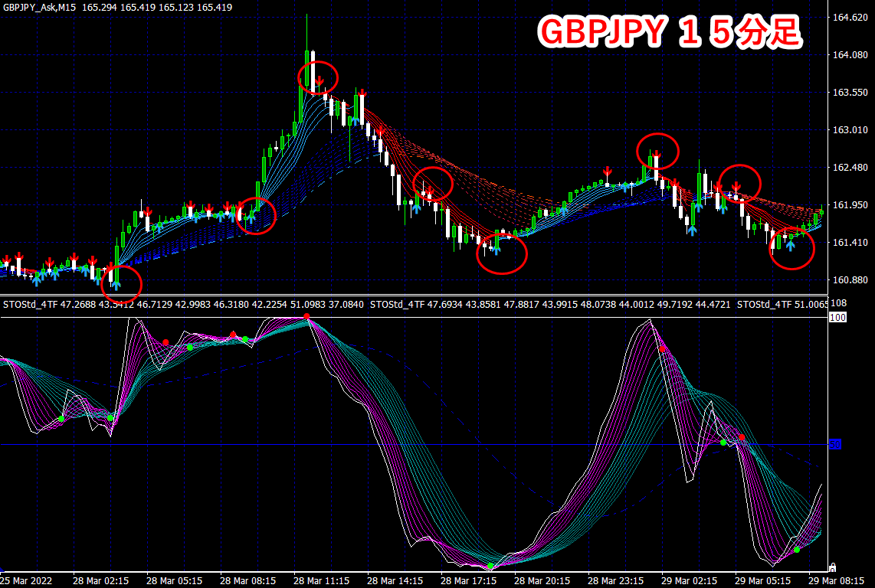
Task: Click red stochastic dot near 29 Mar 02:15
Action: click(x=662, y=349)
